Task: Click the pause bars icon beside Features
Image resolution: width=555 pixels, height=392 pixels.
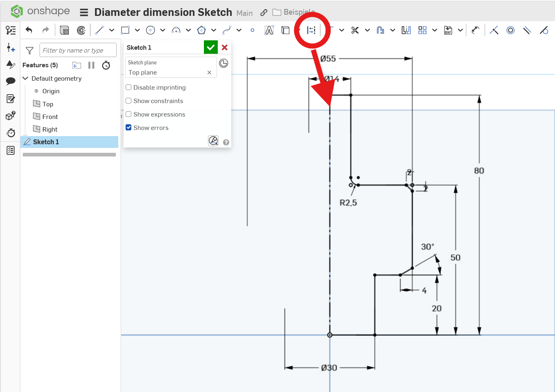Action: (91, 65)
